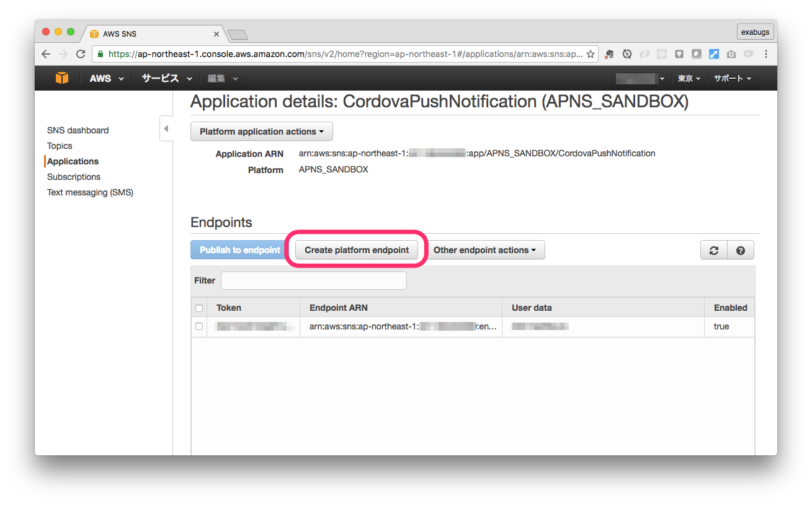Click the AWS orange cube logo
812x505 pixels.
pyautogui.click(x=62, y=78)
